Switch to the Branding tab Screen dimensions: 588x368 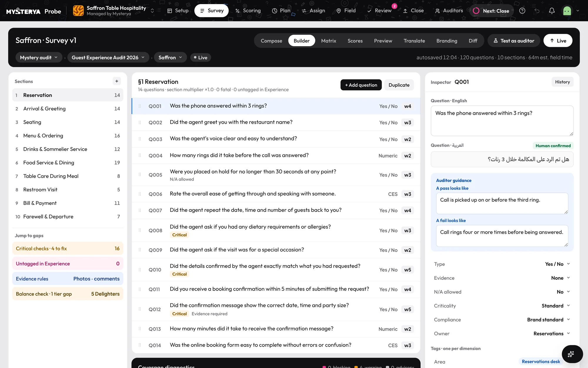447,41
